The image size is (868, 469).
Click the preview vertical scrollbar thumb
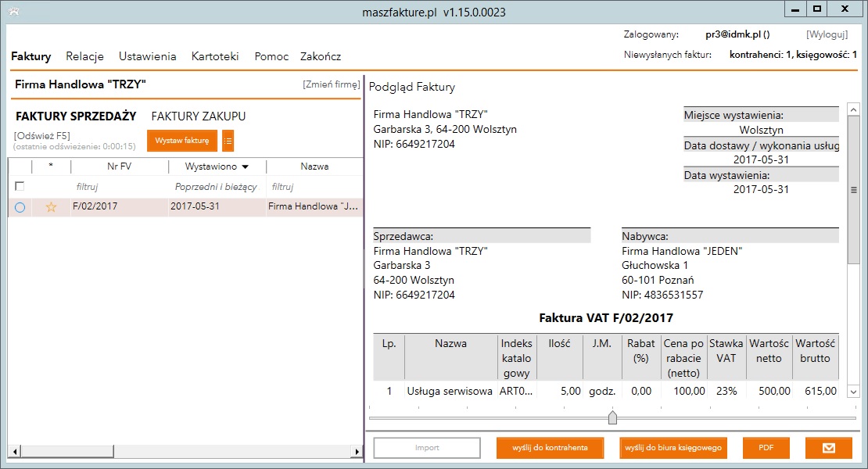point(854,190)
